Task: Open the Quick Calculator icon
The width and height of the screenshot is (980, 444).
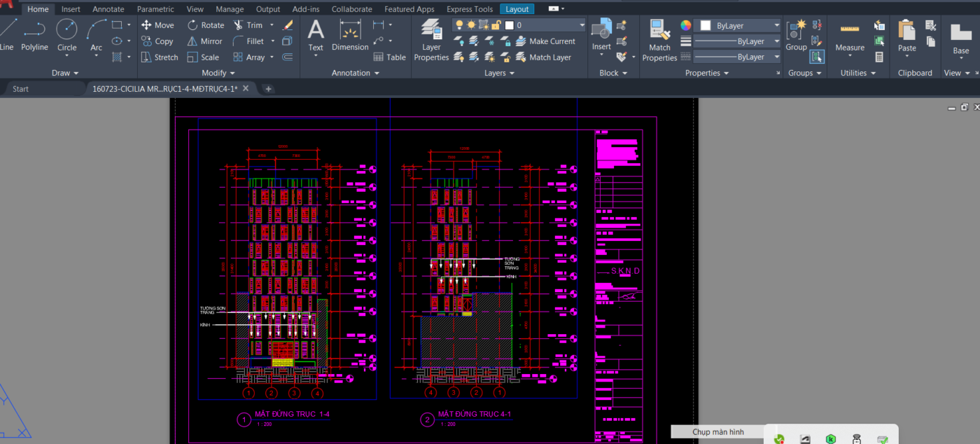Action: [x=879, y=57]
